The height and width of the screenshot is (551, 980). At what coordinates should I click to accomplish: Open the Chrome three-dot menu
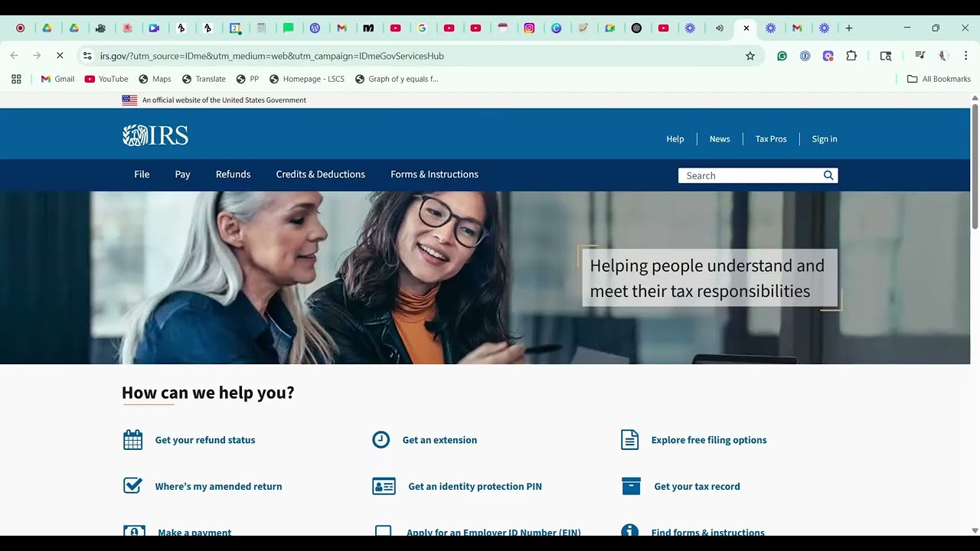pos(966,56)
